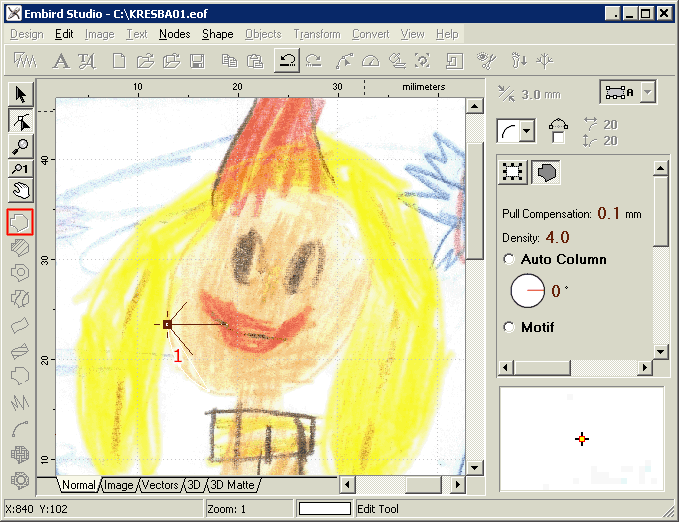Click the white color box in status bar
This screenshot has height=522, width=679.
[x=325, y=509]
